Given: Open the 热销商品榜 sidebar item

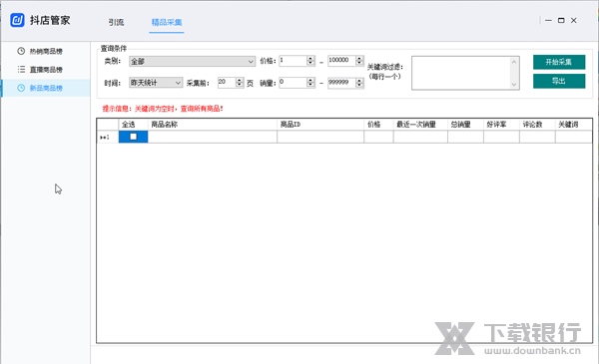Looking at the screenshot, I should point(46,51).
